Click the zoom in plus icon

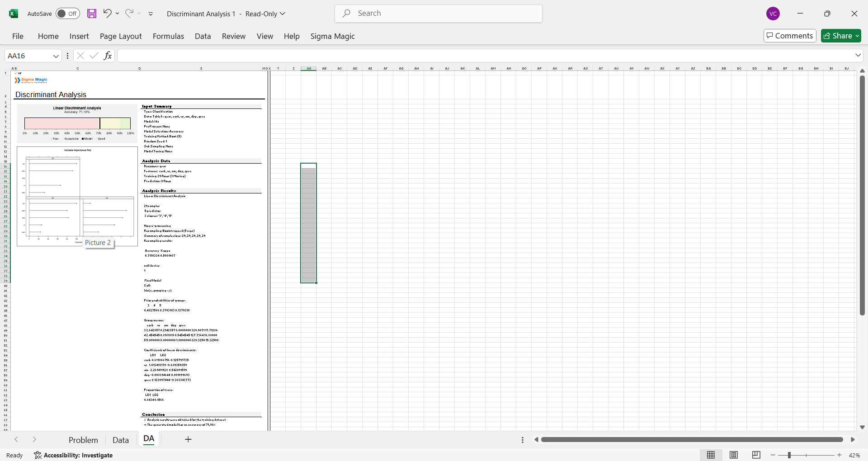tap(840, 455)
